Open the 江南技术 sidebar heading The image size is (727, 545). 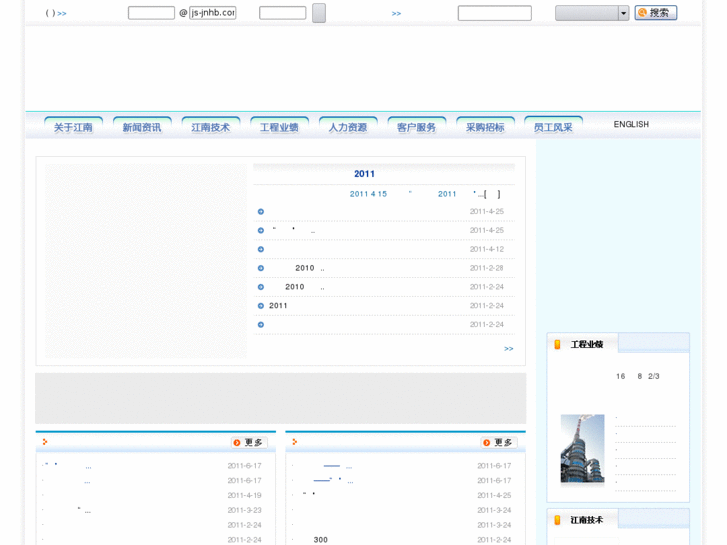coord(587,520)
